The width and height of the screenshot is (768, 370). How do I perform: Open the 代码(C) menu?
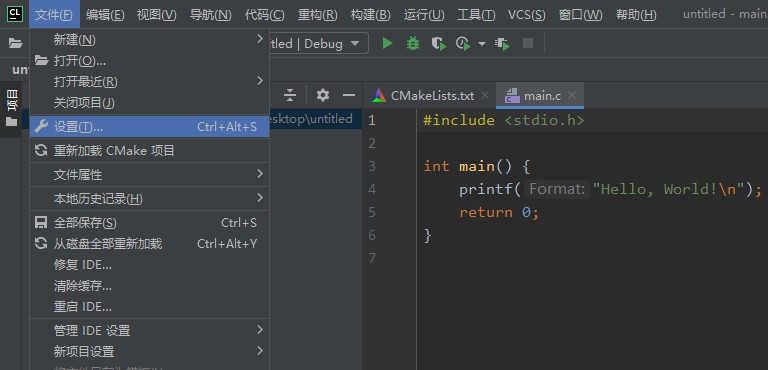coord(264,15)
